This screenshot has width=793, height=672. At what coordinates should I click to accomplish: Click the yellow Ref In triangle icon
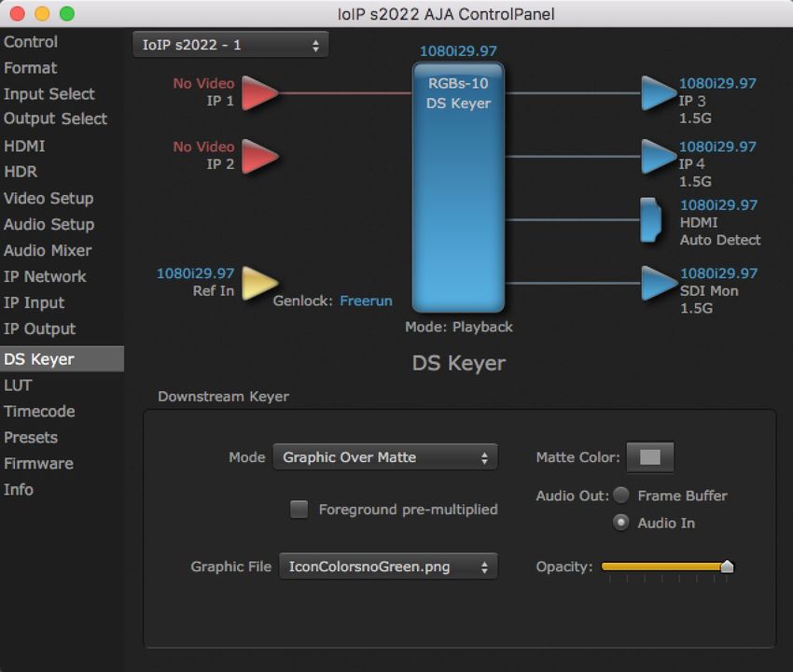click(x=260, y=283)
